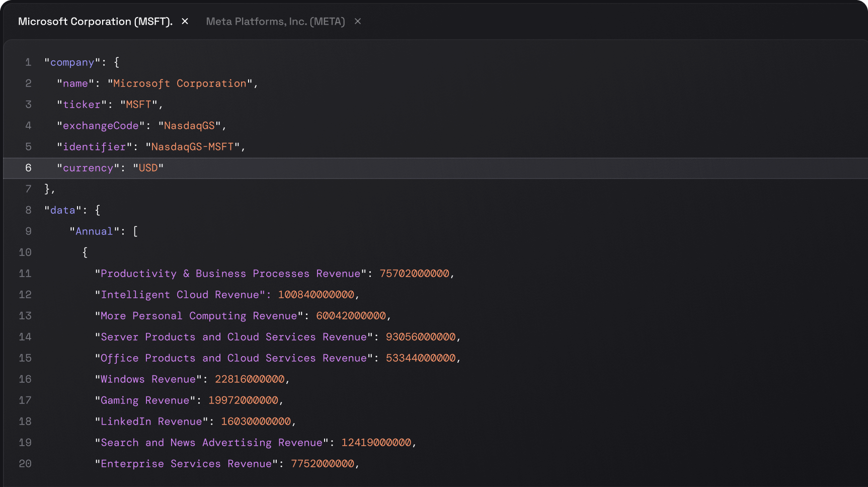Click the value 7752000000
The height and width of the screenshot is (487, 868).
click(x=323, y=464)
